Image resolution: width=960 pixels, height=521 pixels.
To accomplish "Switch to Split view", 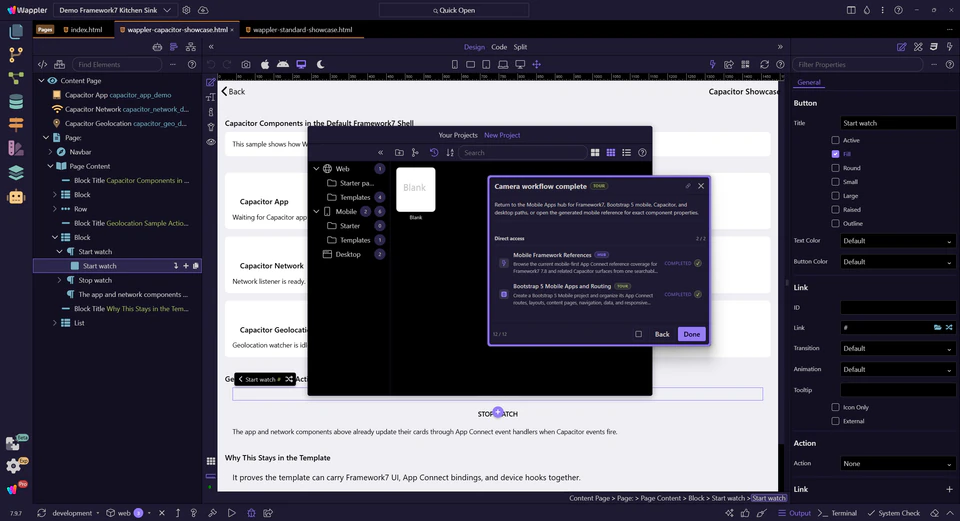I will tap(520, 47).
